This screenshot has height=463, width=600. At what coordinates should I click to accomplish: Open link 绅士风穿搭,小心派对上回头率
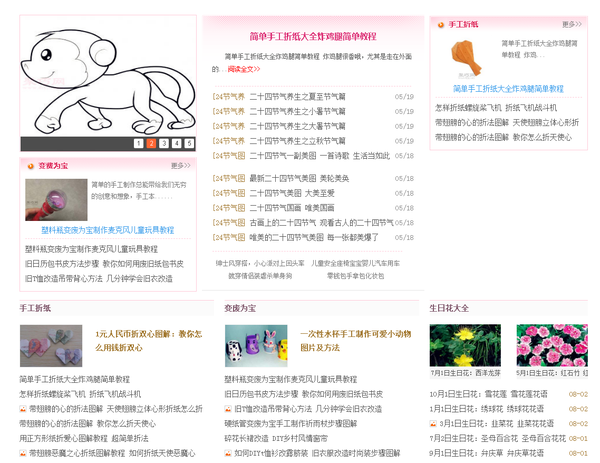click(260, 263)
